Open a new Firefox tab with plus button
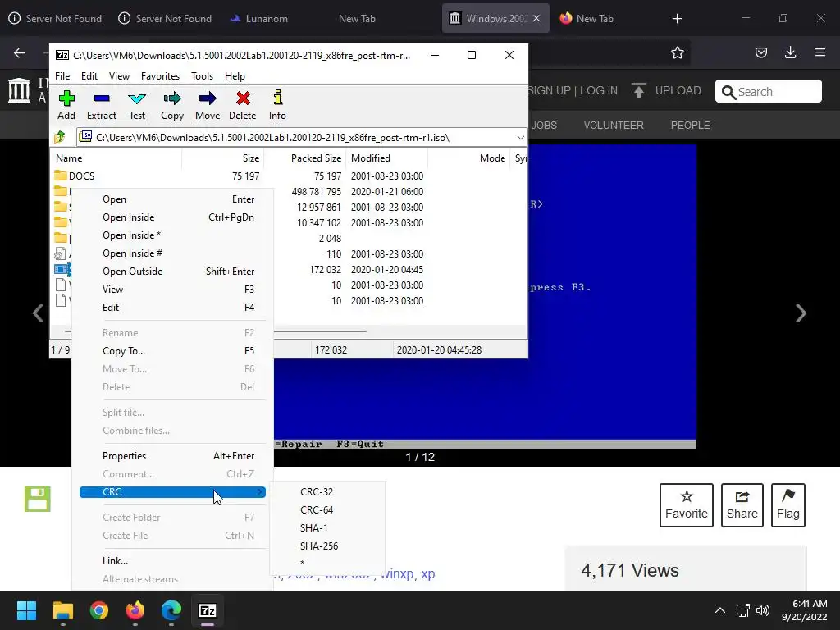Image resolution: width=840 pixels, height=630 pixels. [677, 18]
